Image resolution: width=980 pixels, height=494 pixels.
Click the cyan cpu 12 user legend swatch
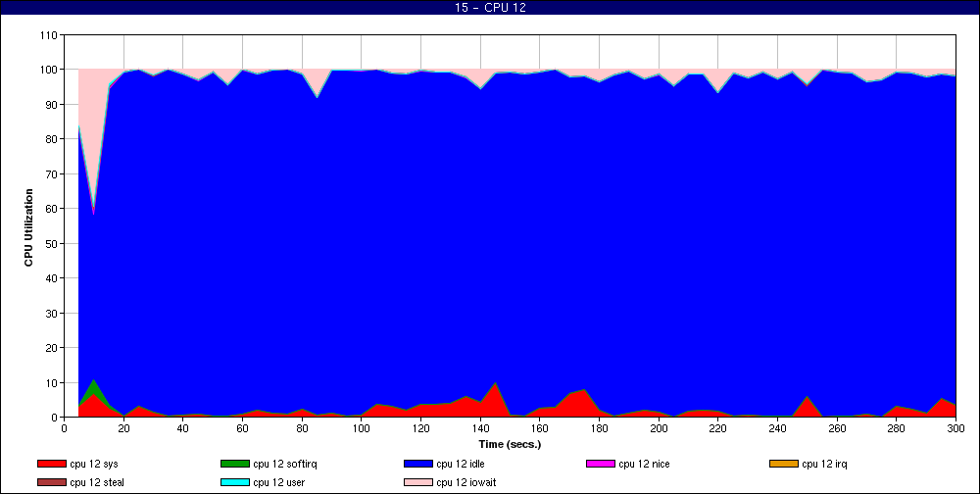pos(235,483)
